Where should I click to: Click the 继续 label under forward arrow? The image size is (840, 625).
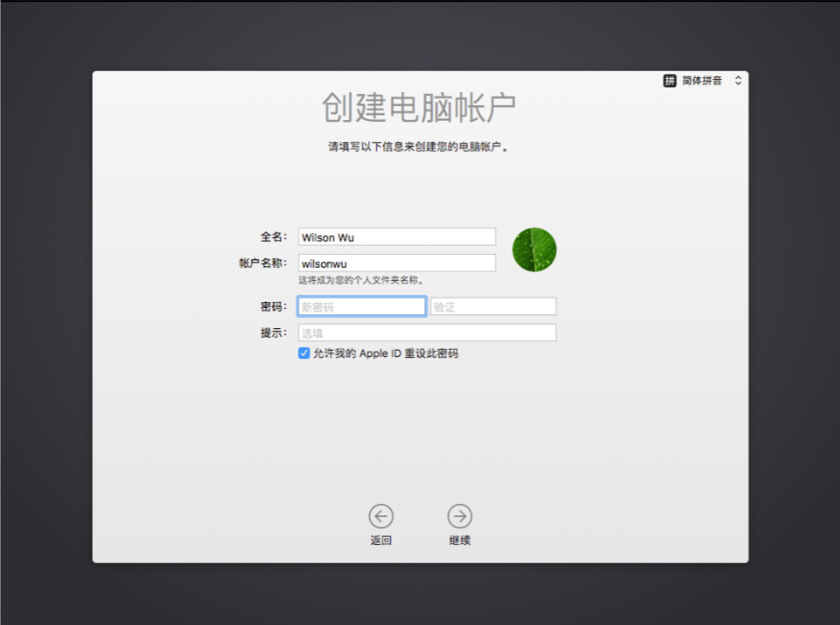point(460,540)
